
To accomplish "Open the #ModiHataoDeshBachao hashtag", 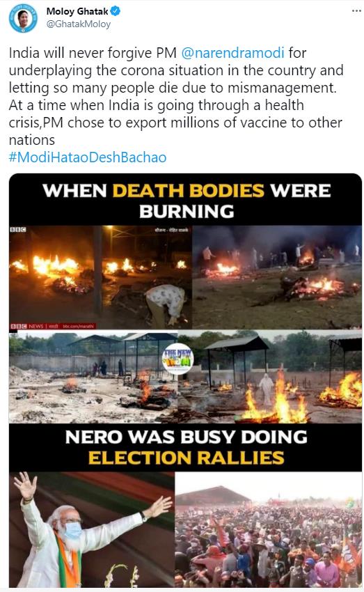I will pos(88,157).
